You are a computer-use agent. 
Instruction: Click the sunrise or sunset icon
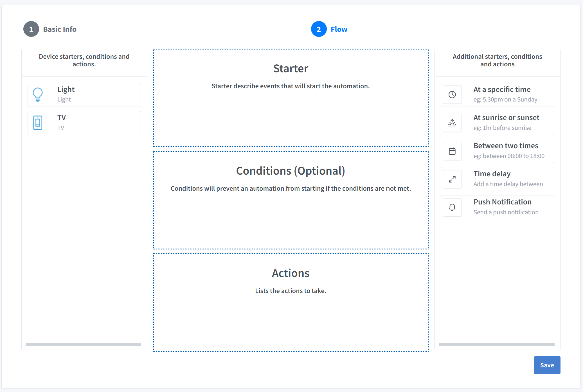point(452,123)
